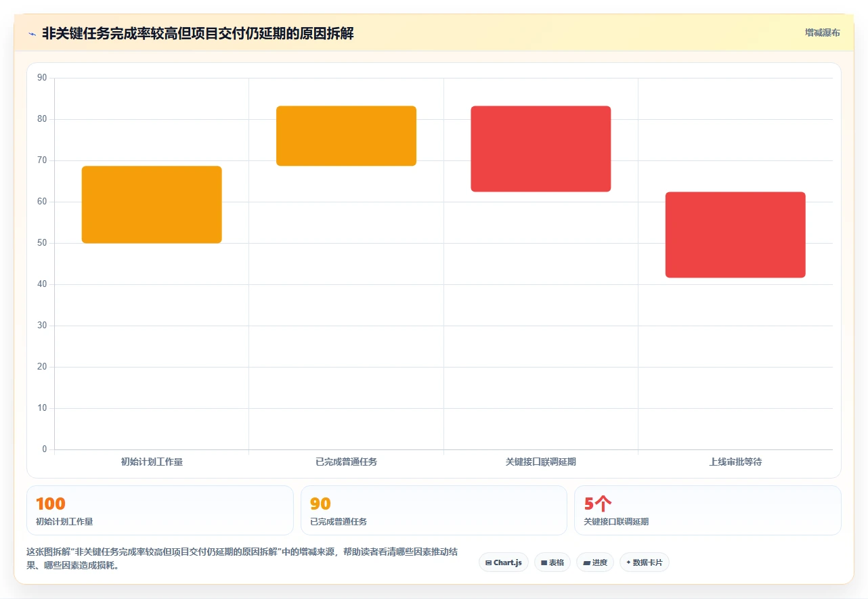Click the red 关键接口联调延期 bar
The image size is (868, 599).
[x=541, y=149]
